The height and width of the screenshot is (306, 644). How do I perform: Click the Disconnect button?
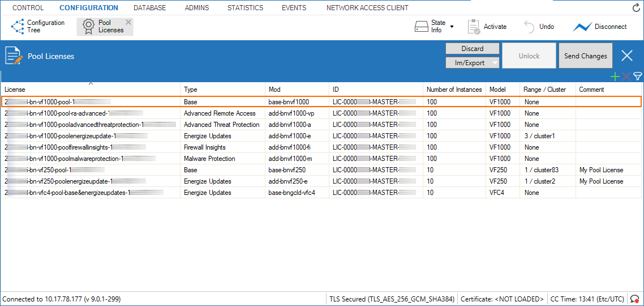[600, 27]
